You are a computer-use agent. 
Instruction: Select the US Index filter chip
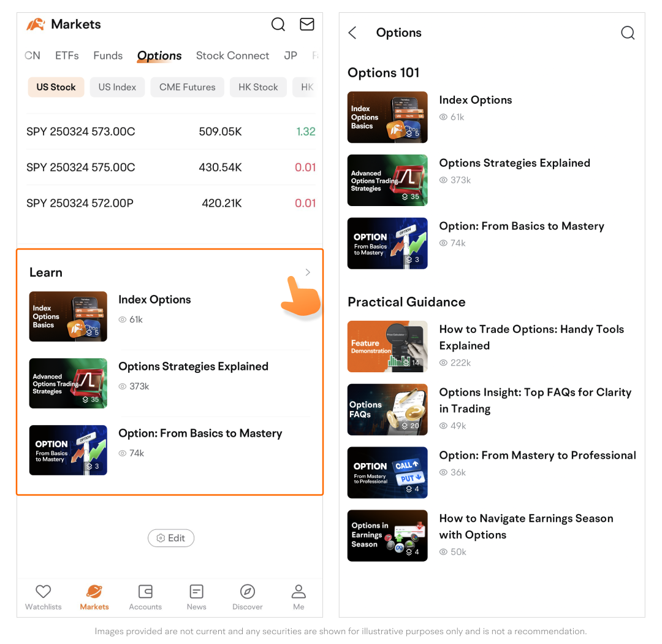(117, 87)
